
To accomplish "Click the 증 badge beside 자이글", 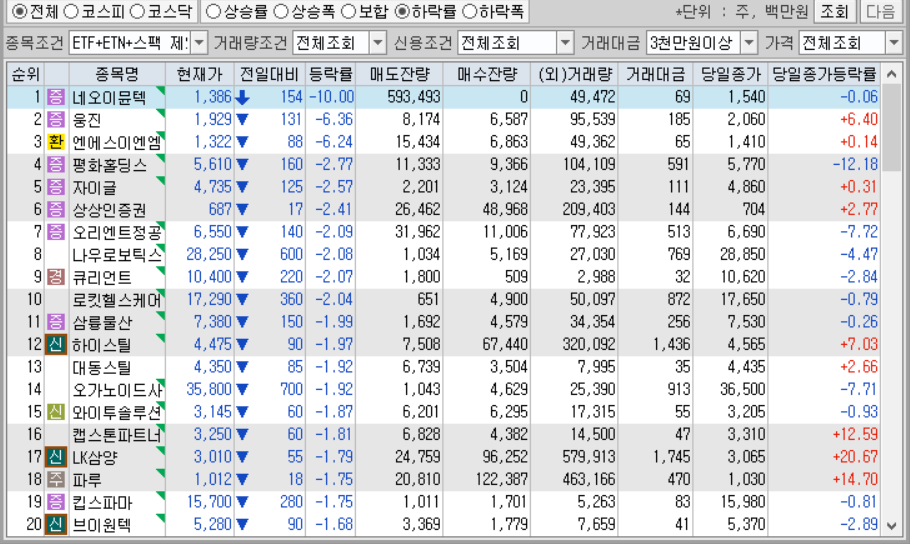I will click(x=56, y=187).
